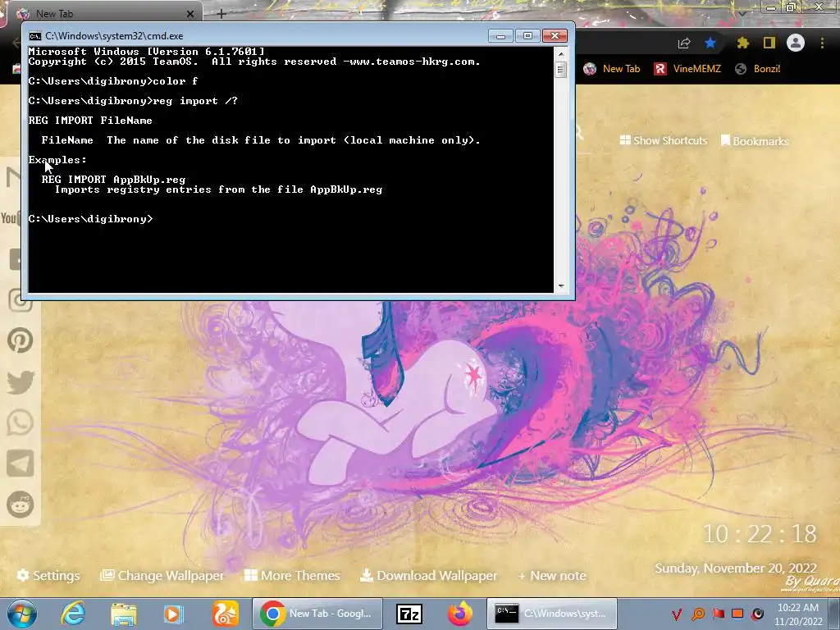Open the media player taskbar icon
Image resolution: width=840 pixels, height=630 pixels.
[172, 614]
